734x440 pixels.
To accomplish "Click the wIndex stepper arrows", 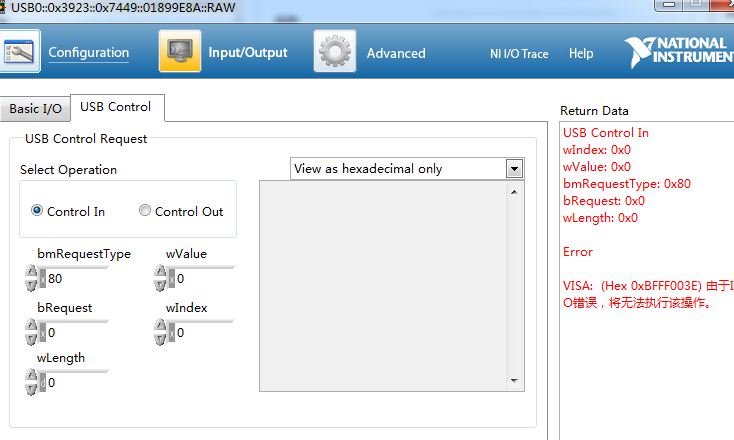I will pyautogui.click(x=160, y=332).
